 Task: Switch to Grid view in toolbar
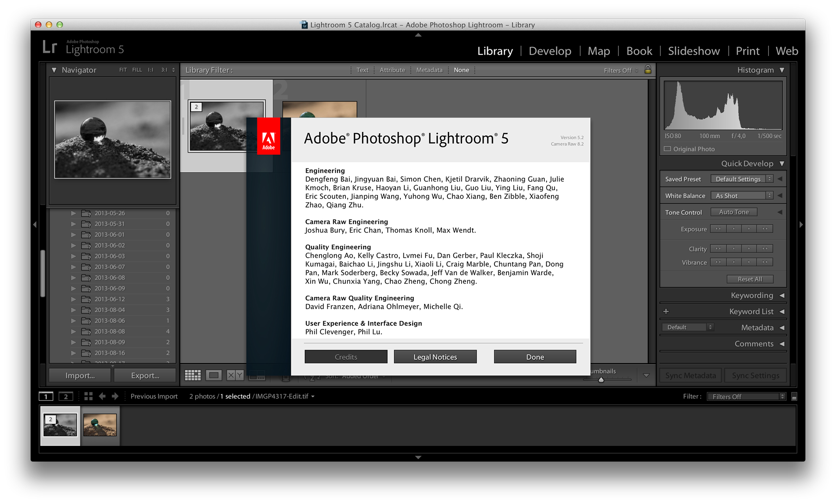pyautogui.click(x=192, y=375)
